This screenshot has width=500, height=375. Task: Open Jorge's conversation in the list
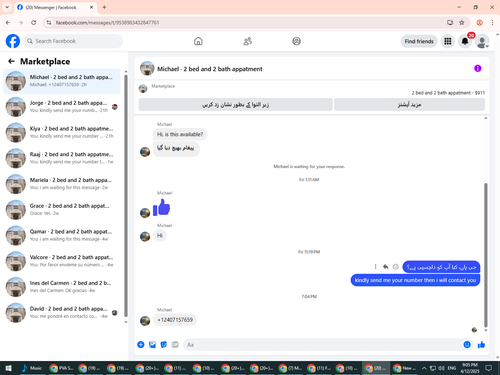pos(62,107)
